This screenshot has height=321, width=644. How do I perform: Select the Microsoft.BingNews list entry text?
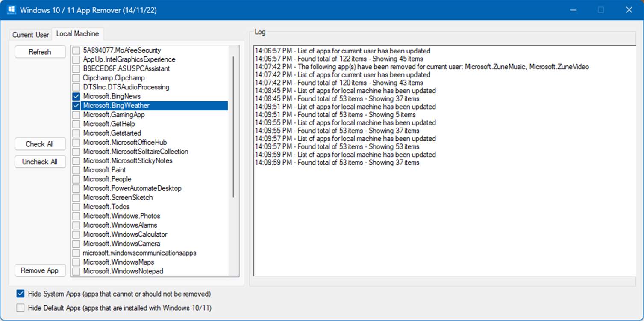coord(112,96)
